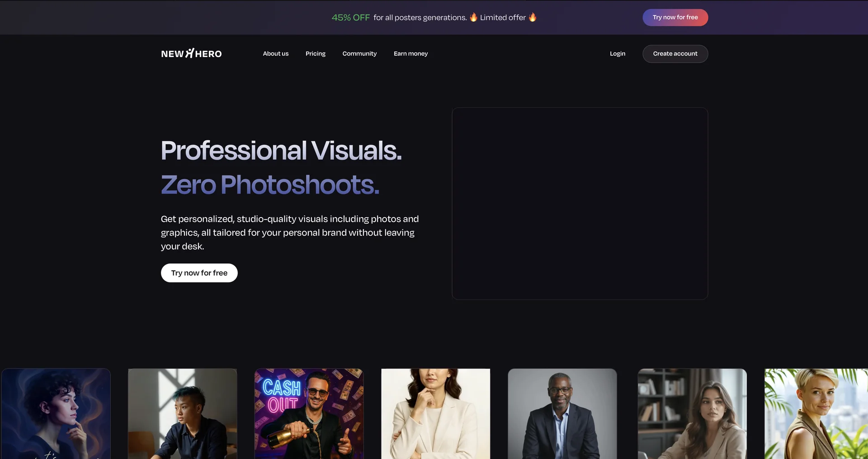The image size is (868, 459).
Task: Choose the woman in white blazer image
Action: (x=435, y=413)
